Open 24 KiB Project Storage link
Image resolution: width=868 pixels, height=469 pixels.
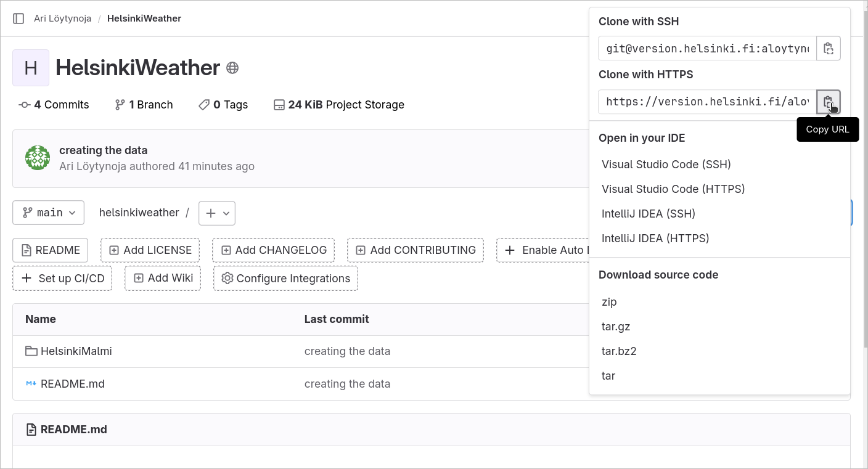coord(339,105)
